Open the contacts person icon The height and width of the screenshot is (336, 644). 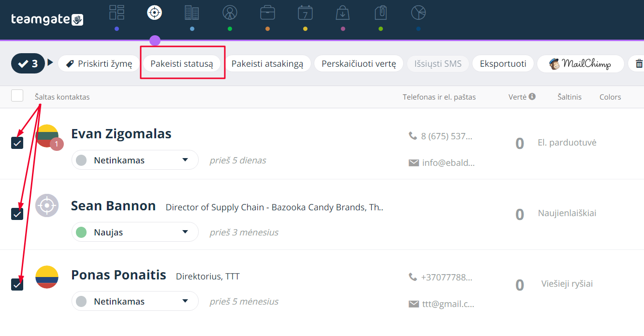coord(230,13)
